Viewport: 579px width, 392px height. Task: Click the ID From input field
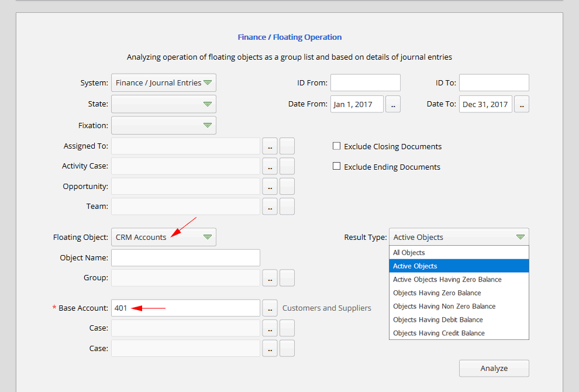click(x=365, y=83)
